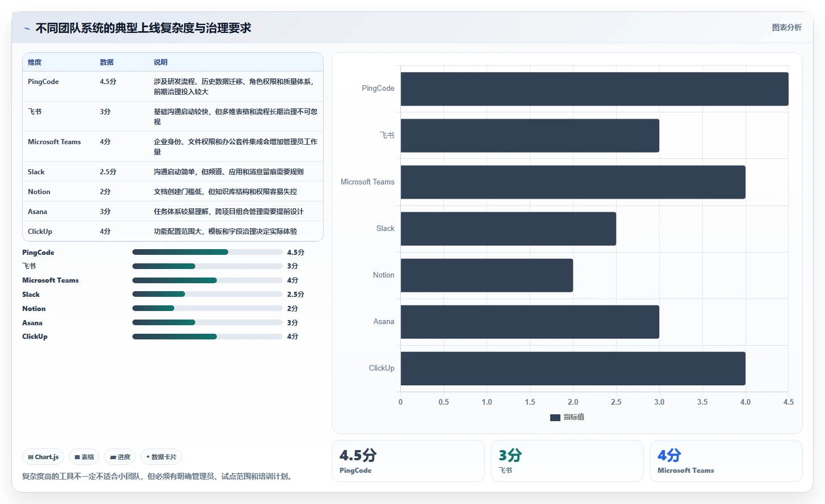825x504 pixels.
Task: Click the description starting with 企业身份
Action: [x=235, y=147]
